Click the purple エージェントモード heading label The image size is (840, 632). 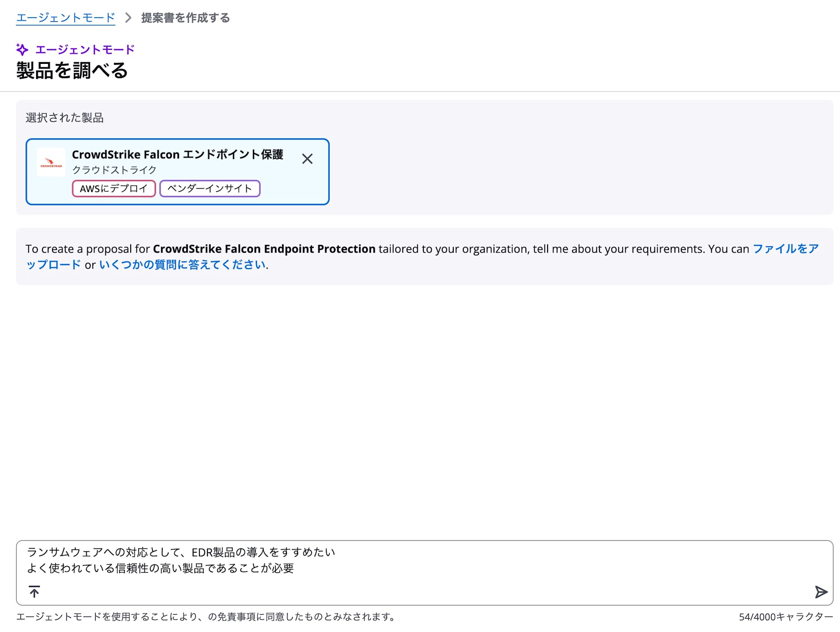85,50
